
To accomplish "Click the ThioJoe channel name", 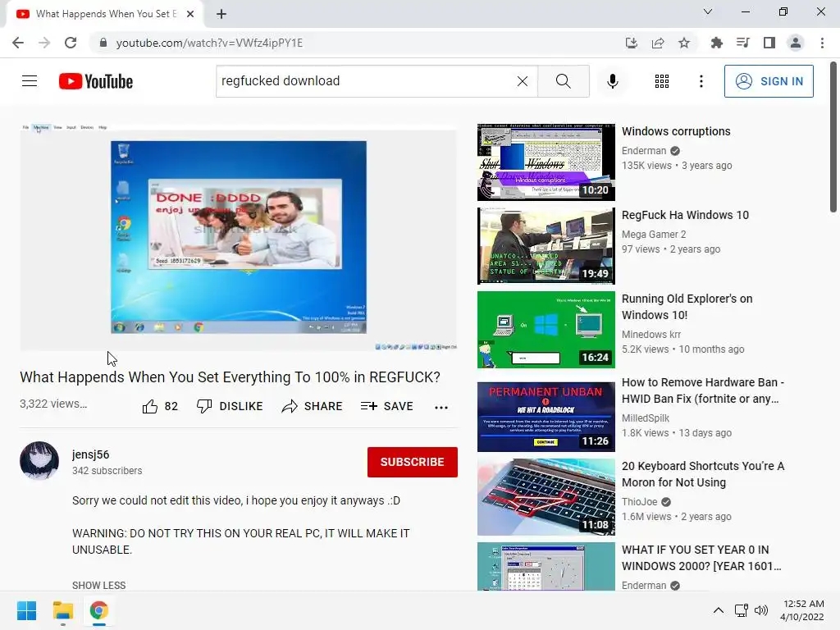I will point(639,501).
